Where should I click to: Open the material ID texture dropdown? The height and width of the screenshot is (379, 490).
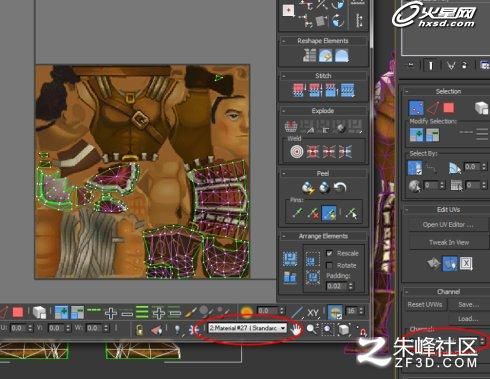tap(248, 328)
